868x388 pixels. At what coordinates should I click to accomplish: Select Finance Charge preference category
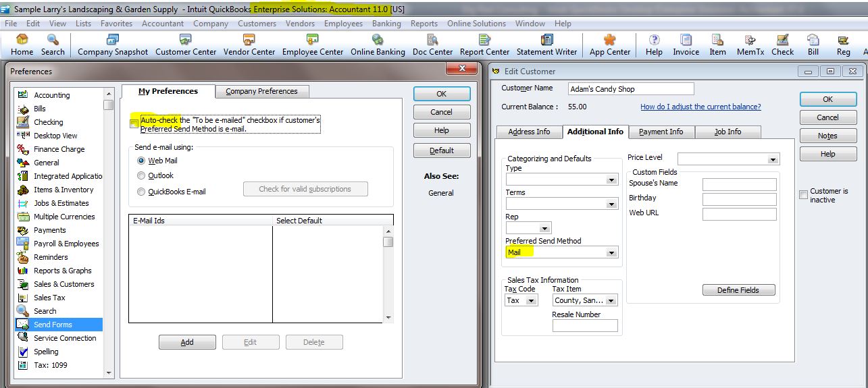(x=59, y=149)
